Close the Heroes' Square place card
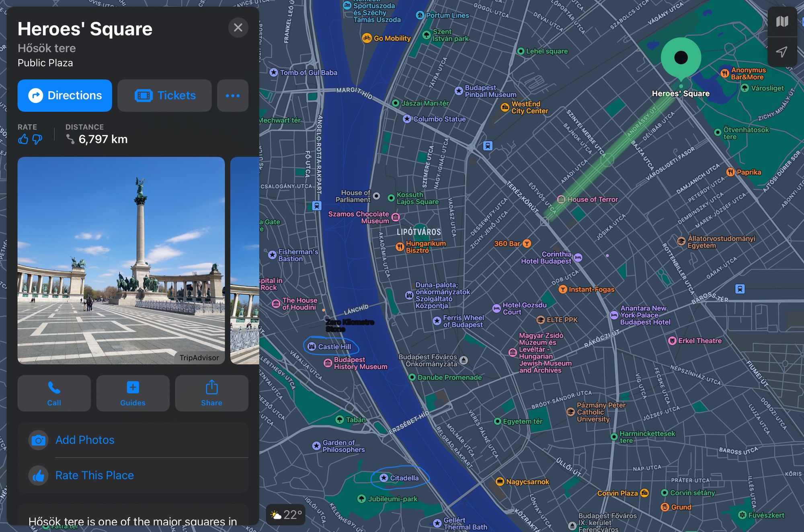804x532 pixels. coord(238,28)
